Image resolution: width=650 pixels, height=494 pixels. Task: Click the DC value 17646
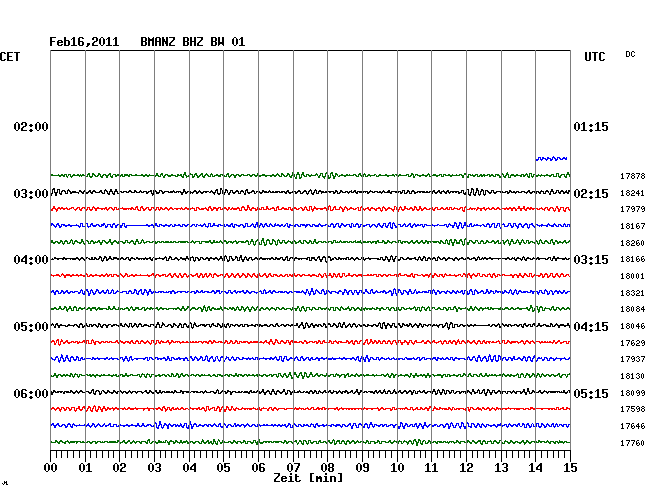[633, 426]
